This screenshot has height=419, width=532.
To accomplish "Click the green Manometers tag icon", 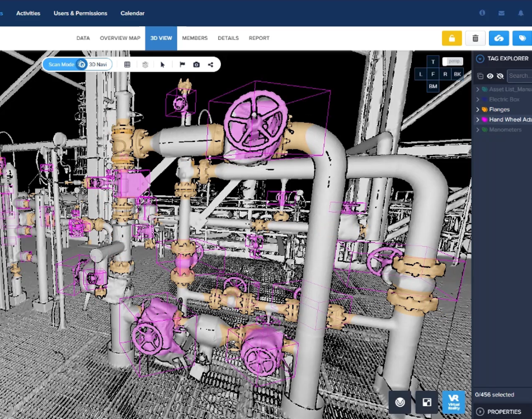I will 485,130.
